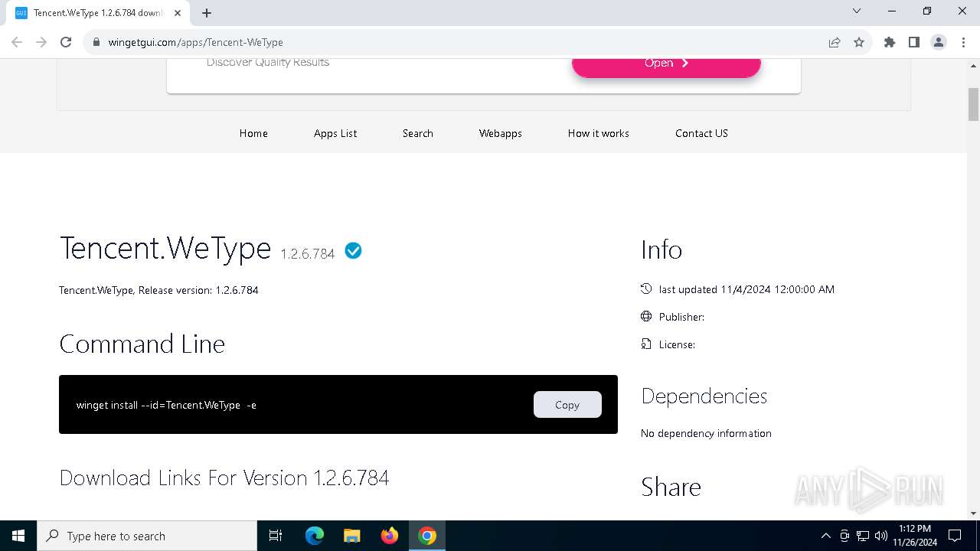The height and width of the screenshot is (551, 980).
Task: Open the Windows Start menu
Action: click(x=18, y=536)
